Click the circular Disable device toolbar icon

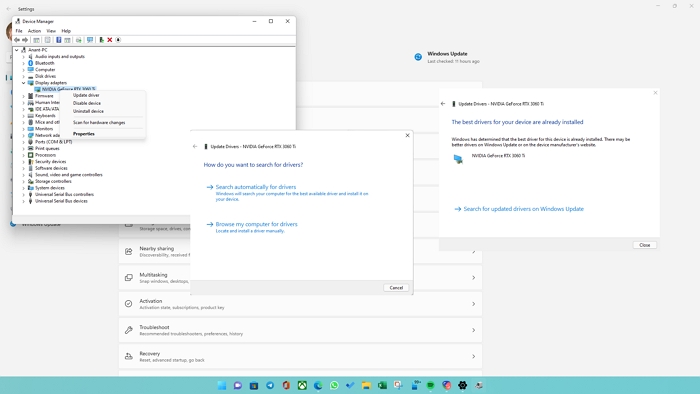(118, 40)
